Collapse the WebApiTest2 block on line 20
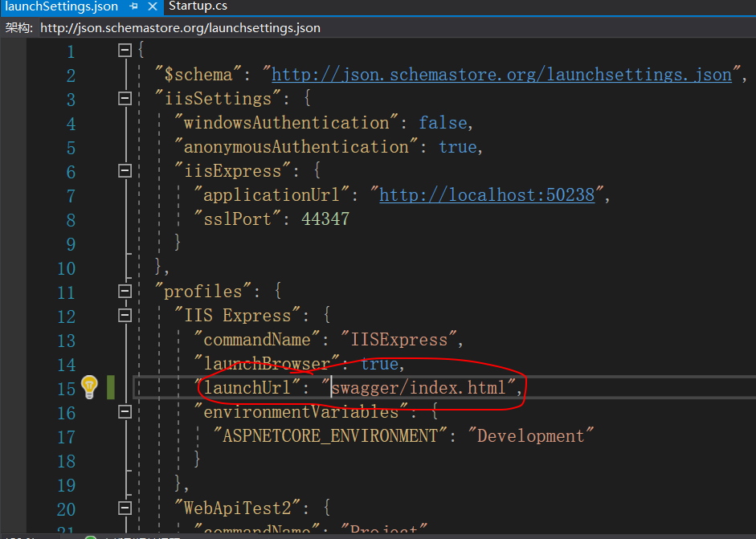 coord(125,508)
